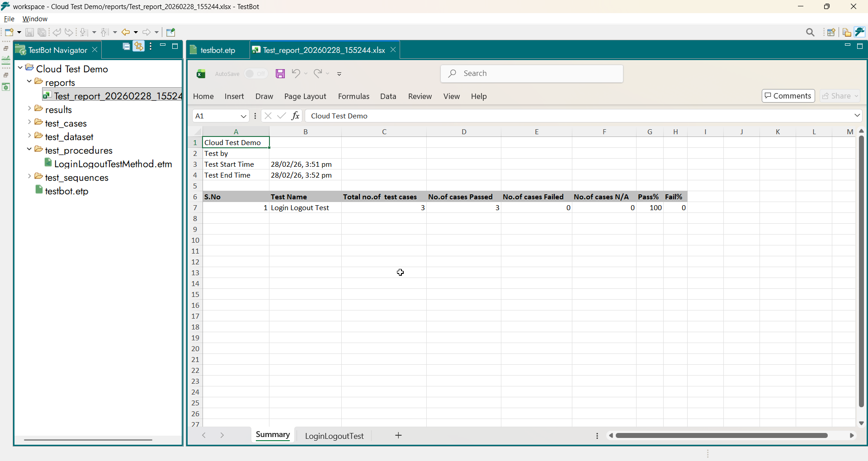
Task: Add a new sheet with plus icon
Action: point(398,435)
